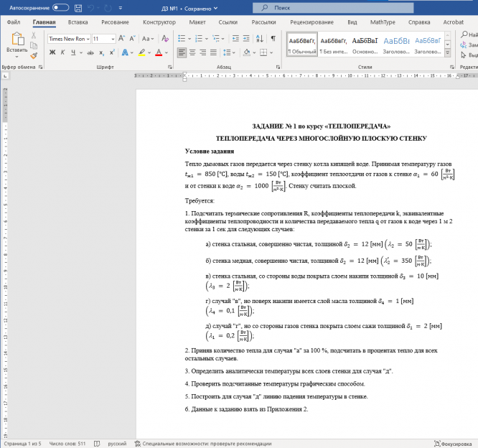Image resolution: width=478 pixels, height=448 pixels.
Task: Click the Decrease Indent icon
Action: click(235, 39)
